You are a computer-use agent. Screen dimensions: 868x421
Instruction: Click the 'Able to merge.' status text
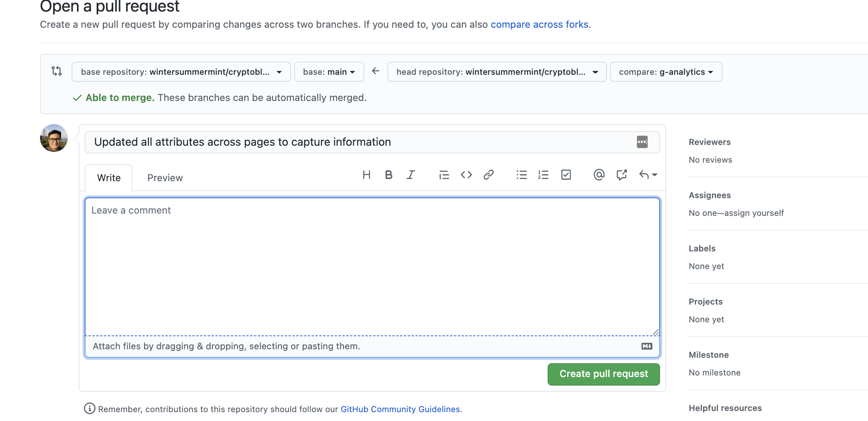click(120, 98)
